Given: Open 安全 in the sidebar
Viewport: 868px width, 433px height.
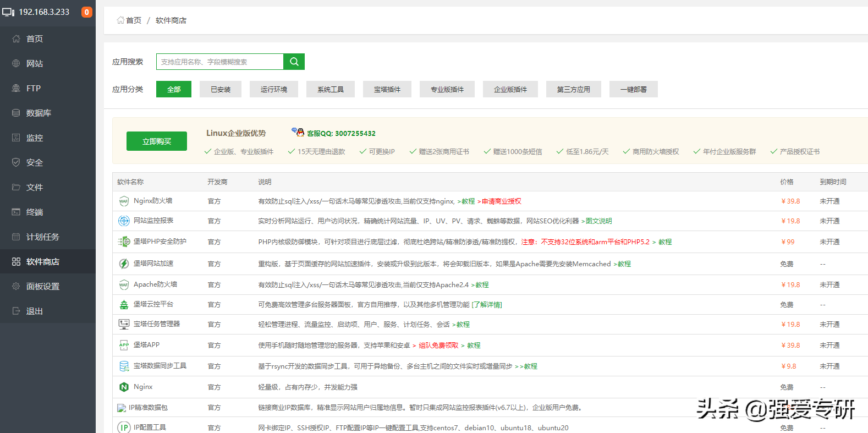Looking at the screenshot, I should point(48,162).
